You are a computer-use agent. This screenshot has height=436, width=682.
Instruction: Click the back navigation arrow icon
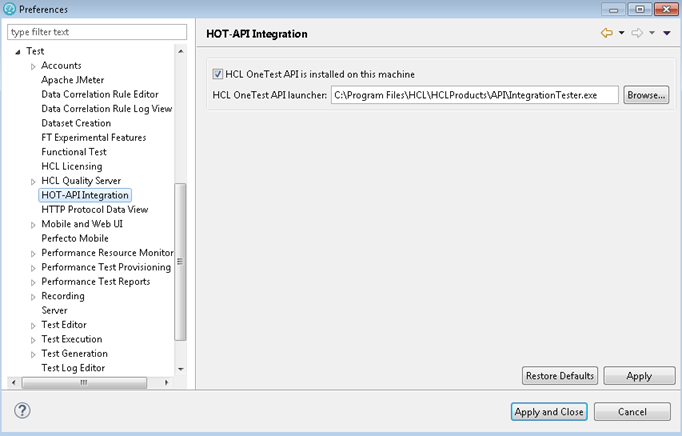point(606,33)
